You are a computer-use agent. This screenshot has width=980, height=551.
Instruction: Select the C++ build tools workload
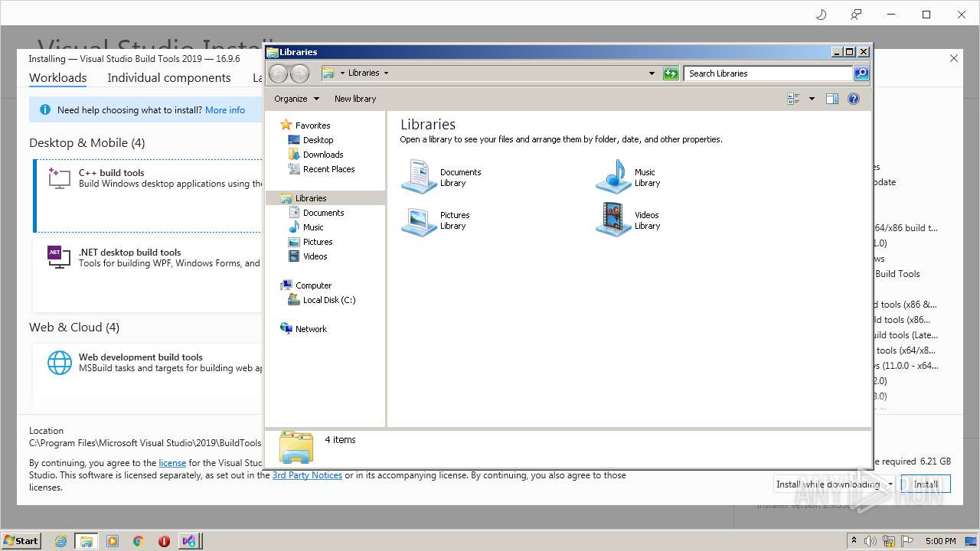tap(148, 196)
